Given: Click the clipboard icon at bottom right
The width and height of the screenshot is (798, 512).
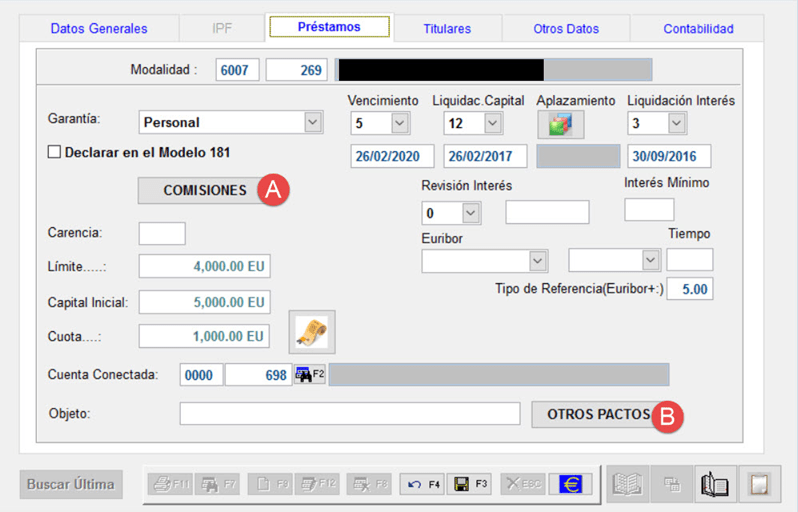Looking at the screenshot, I should [x=760, y=484].
